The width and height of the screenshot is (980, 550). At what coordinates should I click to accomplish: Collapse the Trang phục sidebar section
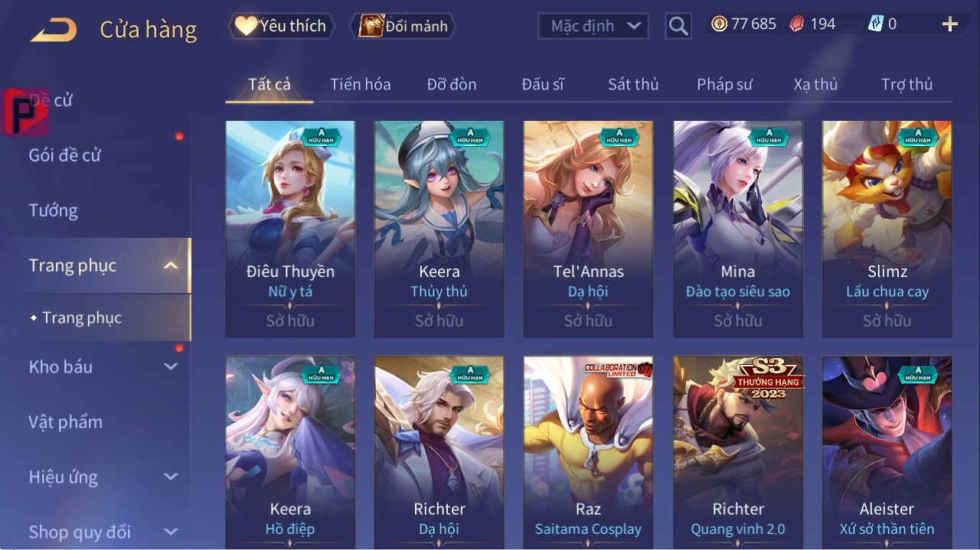click(171, 265)
